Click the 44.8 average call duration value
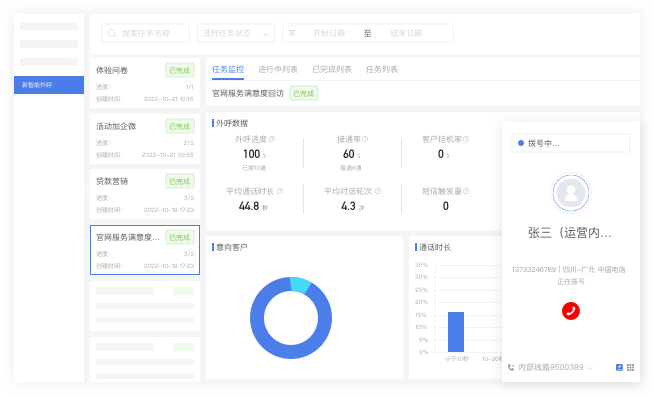Image resolution: width=654 pixels, height=398 pixels. [249, 206]
